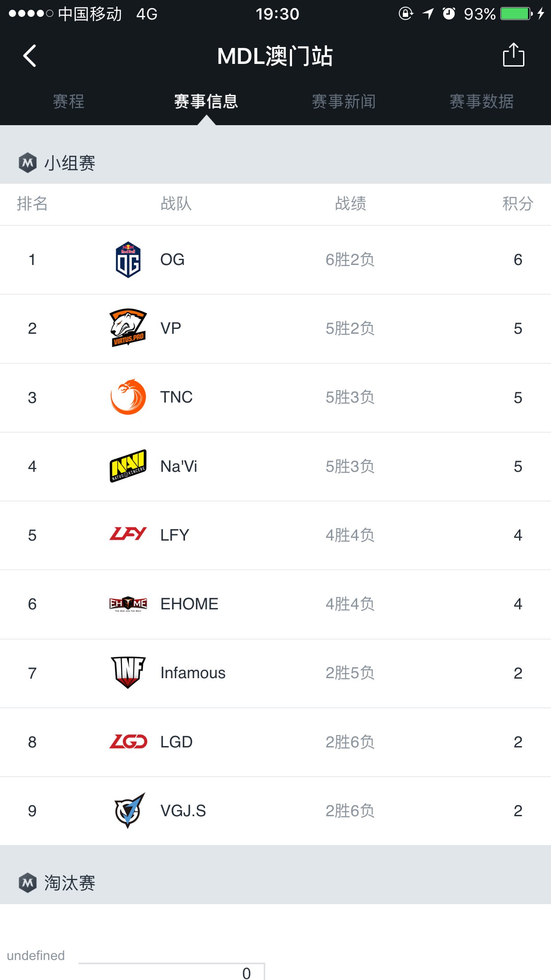Tap the EHOME team logo
The width and height of the screenshot is (551, 980).
[128, 604]
